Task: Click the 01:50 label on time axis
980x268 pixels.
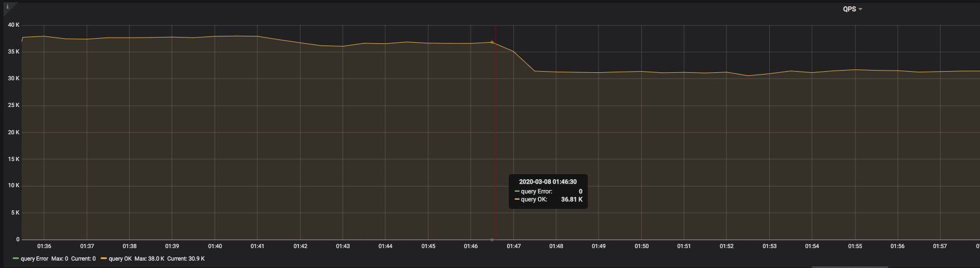Action: (641, 246)
